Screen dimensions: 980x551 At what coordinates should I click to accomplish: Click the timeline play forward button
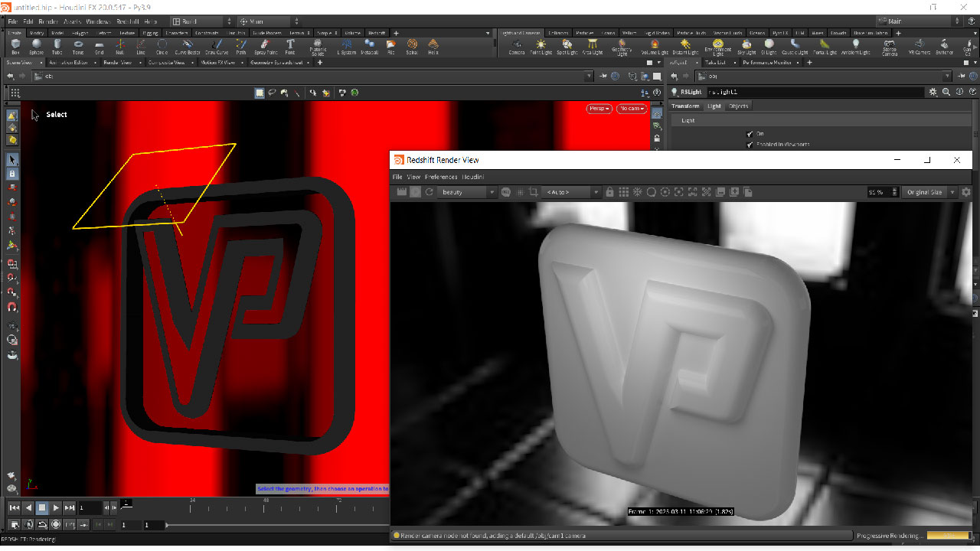click(56, 507)
